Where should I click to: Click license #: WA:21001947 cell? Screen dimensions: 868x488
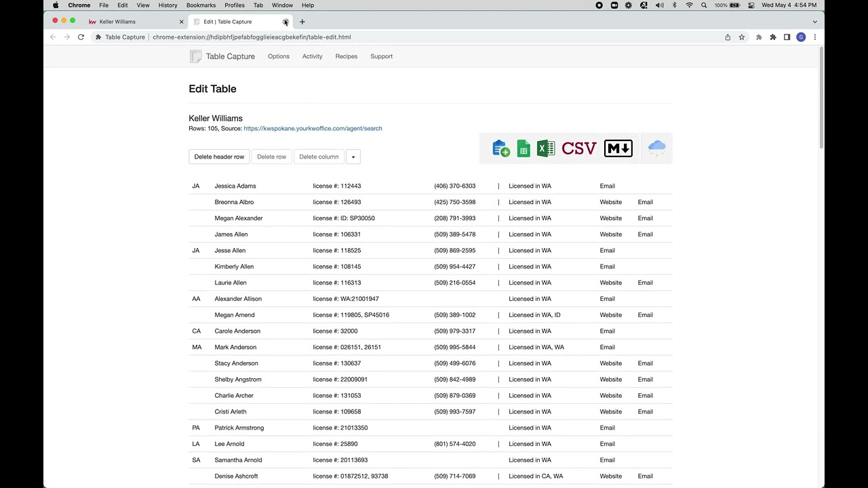click(x=346, y=299)
